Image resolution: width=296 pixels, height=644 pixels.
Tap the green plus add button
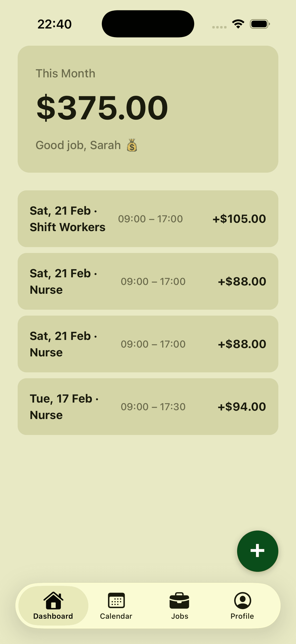pyautogui.click(x=257, y=551)
